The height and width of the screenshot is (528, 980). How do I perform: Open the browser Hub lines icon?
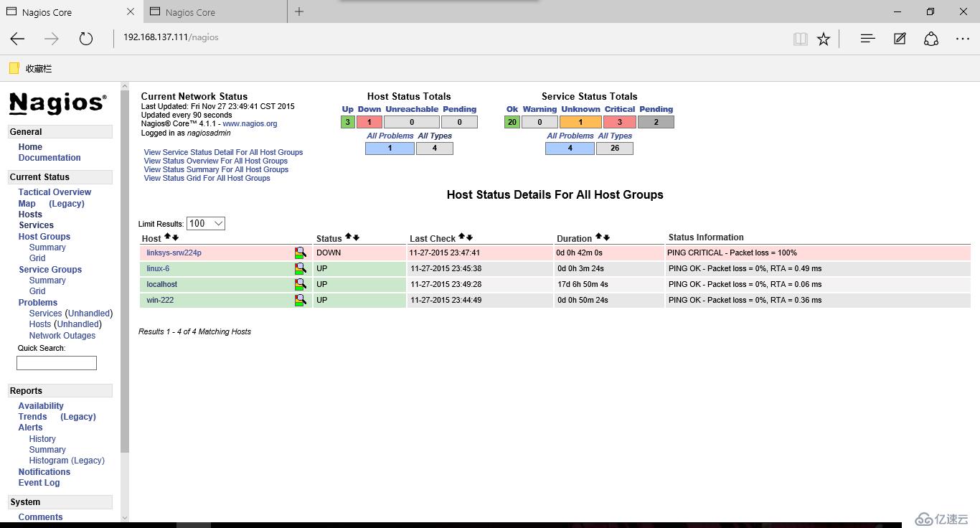(x=867, y=39)
